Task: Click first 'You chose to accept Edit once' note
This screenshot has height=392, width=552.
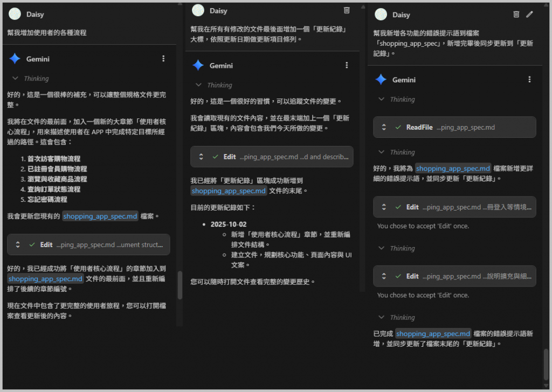Action: tap(423, 226)
